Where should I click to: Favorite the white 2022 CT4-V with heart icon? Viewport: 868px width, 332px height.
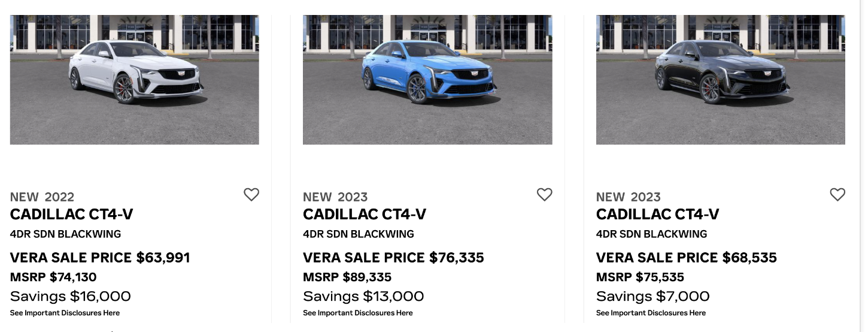251,195
